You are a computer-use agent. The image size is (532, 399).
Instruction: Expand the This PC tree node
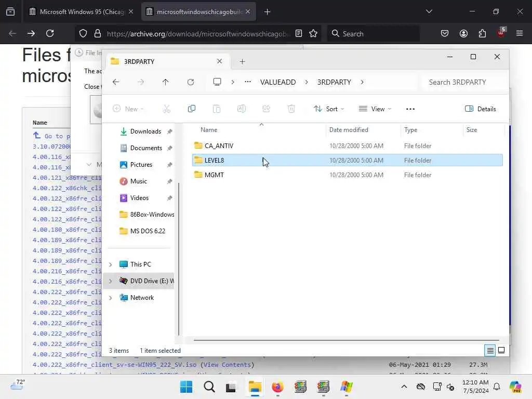pyautogui.click(x=110, y=264)
